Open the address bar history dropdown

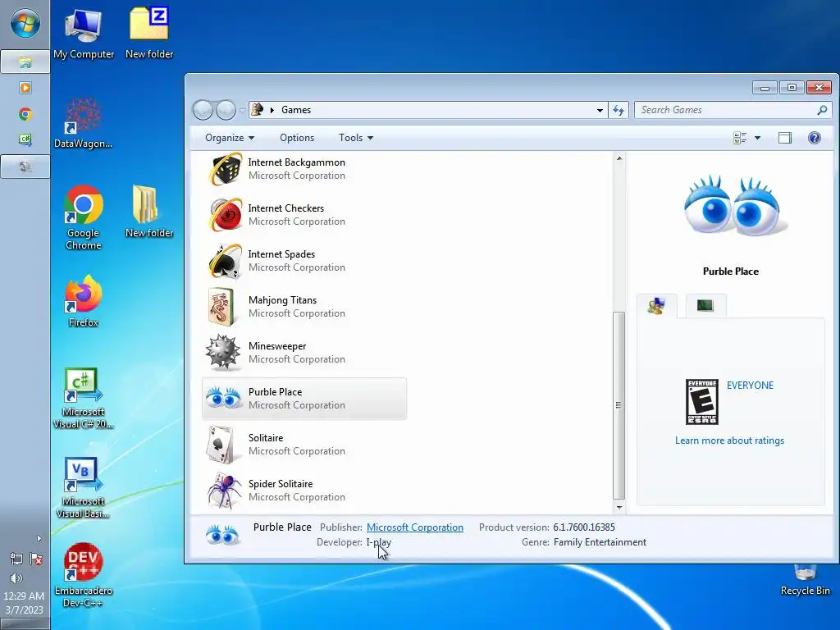click(600, 110)
